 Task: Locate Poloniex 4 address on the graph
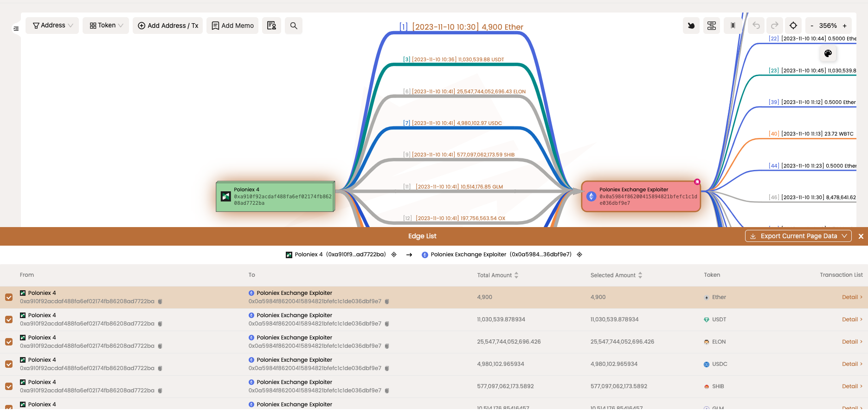coord(394,254)
